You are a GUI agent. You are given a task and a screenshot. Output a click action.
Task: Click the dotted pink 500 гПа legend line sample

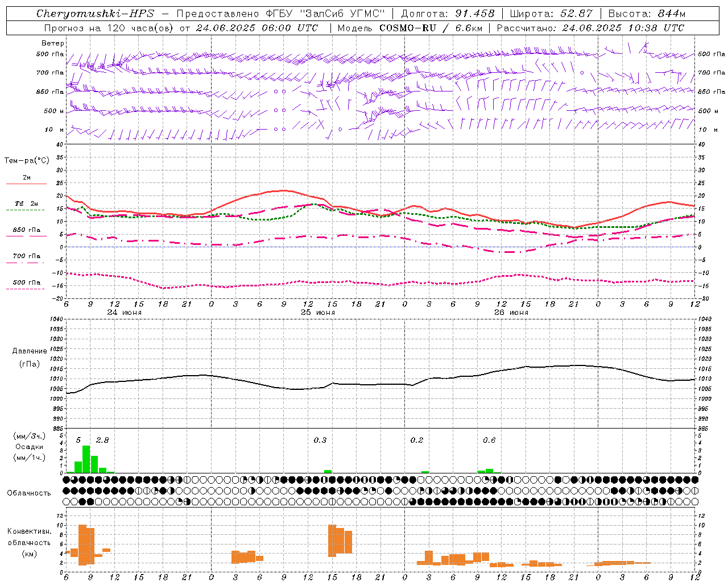[26, 289]
